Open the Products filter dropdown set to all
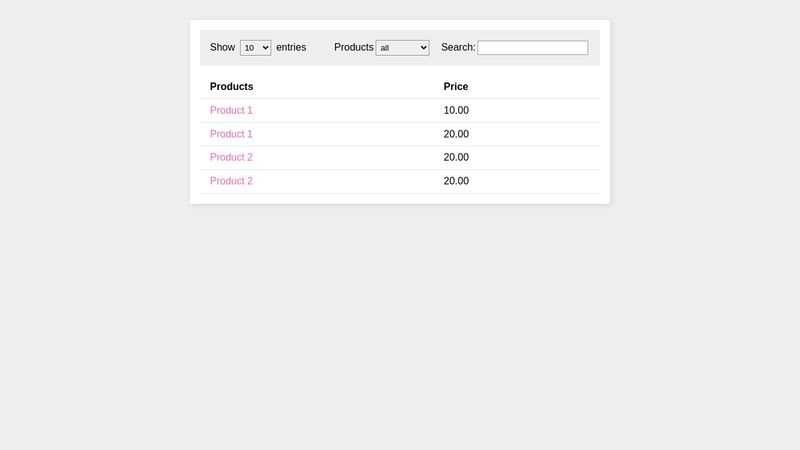 (x=402, y=48)
